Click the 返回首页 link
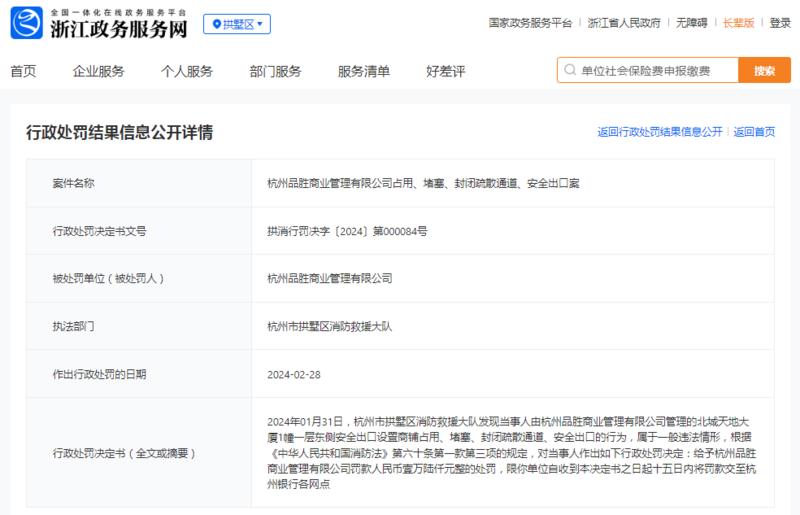 click(x=754, y=132)
